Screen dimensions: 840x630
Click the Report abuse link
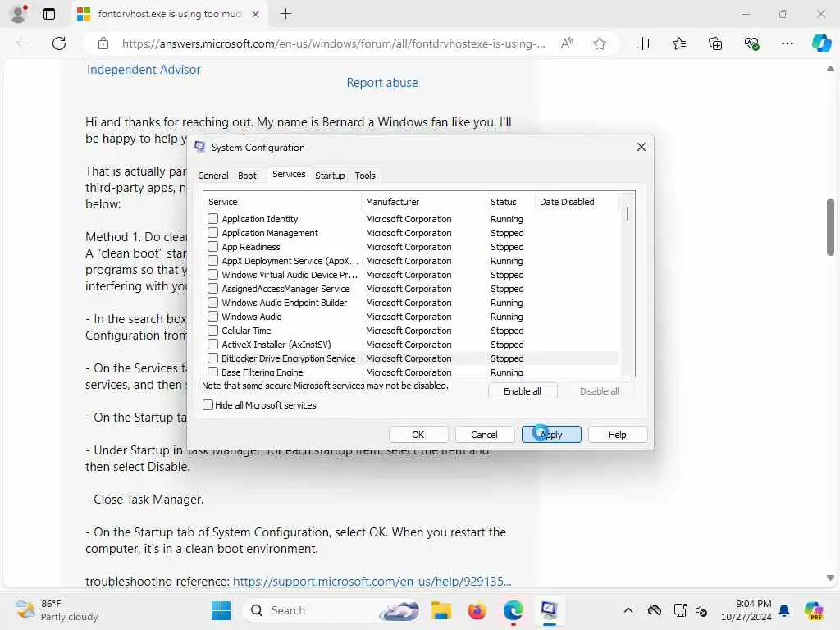coord(382,83)
